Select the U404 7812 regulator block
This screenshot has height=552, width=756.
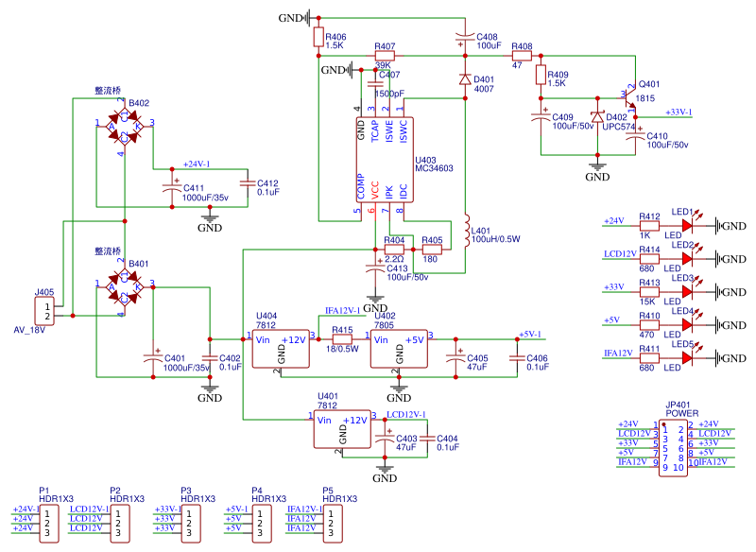click(x=281, y=349)
